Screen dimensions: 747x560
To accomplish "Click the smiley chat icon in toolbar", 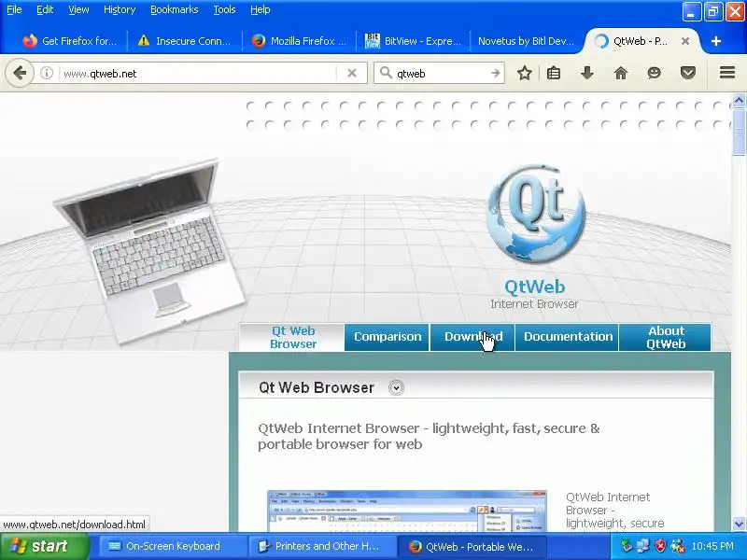I will pyautogui.click(x=655, y=74).
